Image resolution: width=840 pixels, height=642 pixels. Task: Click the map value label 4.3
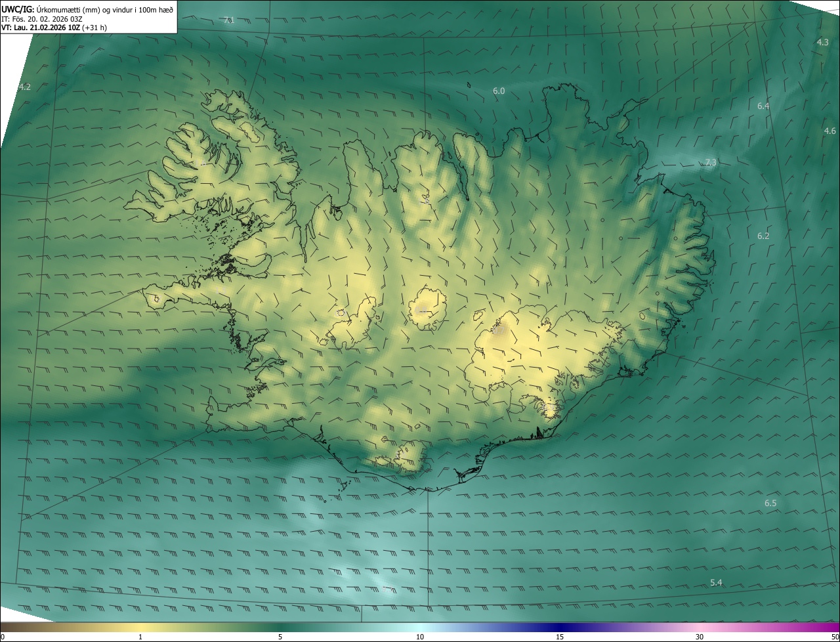coord(822,42)
